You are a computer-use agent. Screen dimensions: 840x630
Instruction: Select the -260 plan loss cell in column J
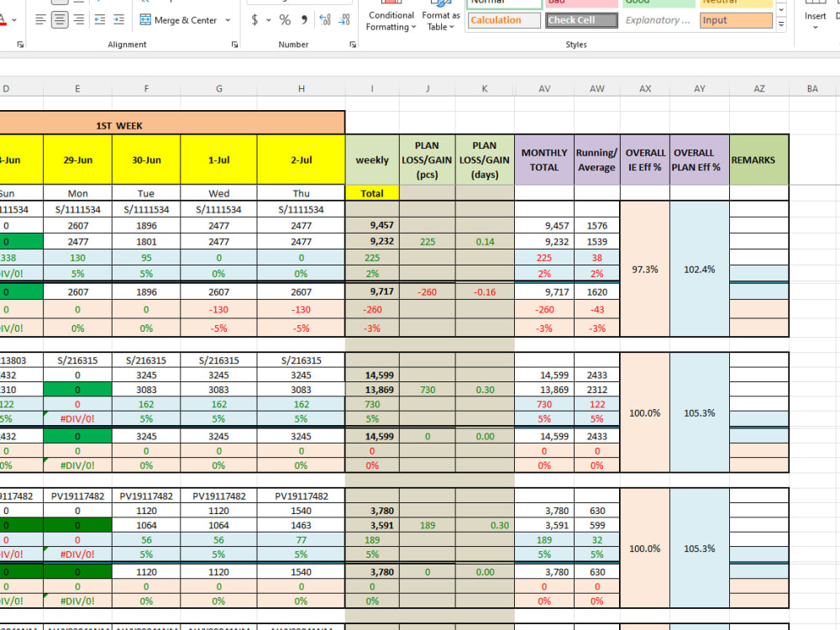click(x=427, y=292)
